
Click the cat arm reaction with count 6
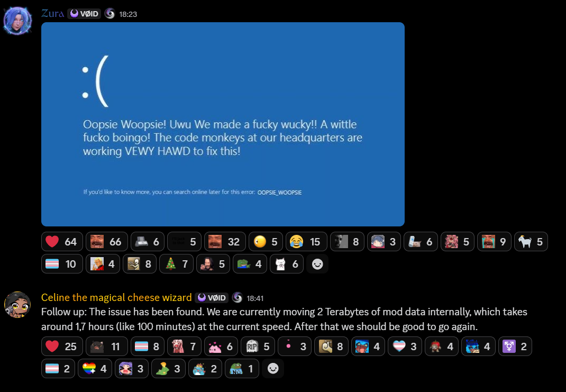click(x=421, y=241)
